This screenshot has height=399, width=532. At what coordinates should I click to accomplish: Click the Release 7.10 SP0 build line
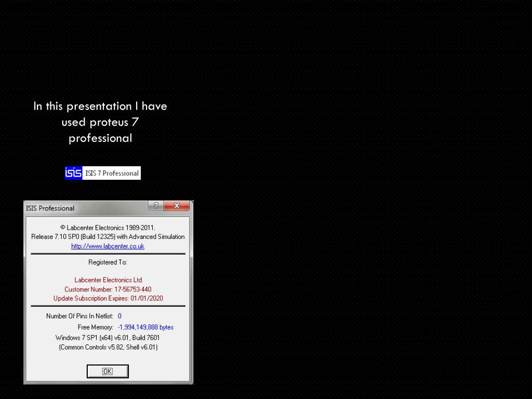point(108,236)
